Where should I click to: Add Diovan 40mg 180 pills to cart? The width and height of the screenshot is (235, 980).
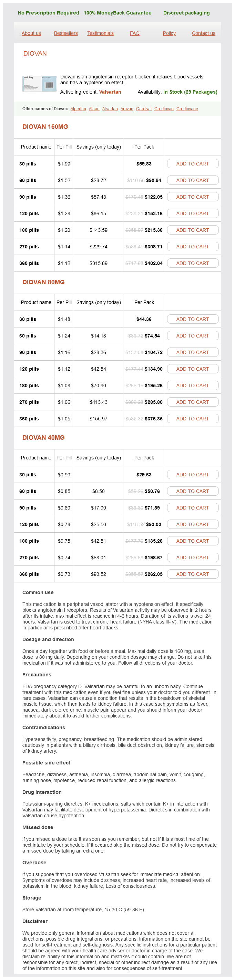(x=193, y=541)
